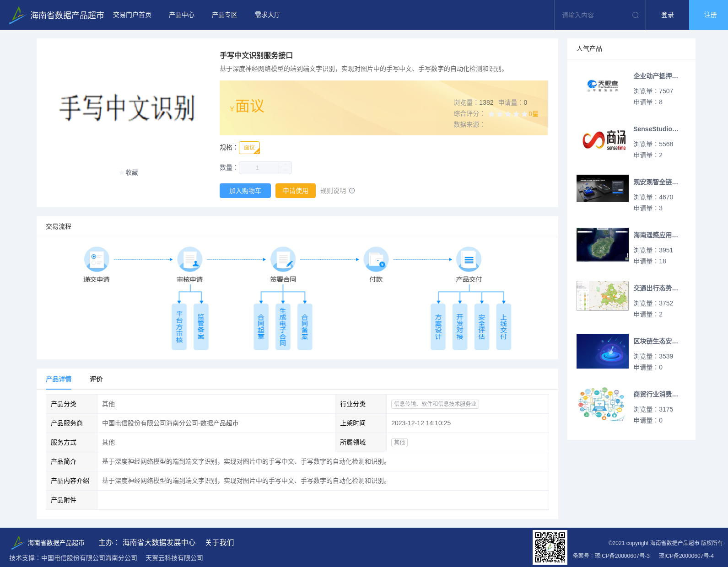Open SenseStudio... product title
This screenshot has height=567, width=728.
click(x=656, y=129)
